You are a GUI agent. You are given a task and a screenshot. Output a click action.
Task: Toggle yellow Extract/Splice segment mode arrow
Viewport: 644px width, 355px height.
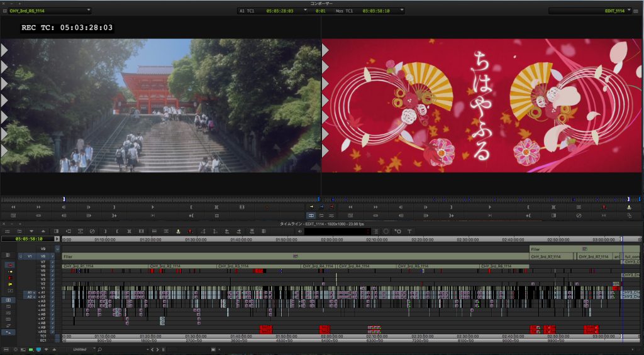tap(10, 271)
